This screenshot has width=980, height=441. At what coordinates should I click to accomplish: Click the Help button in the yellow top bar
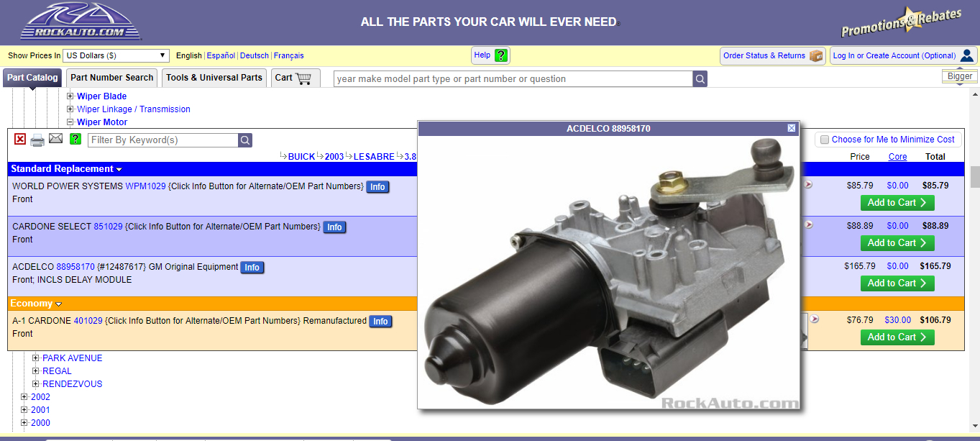click(x=491, y=55)
